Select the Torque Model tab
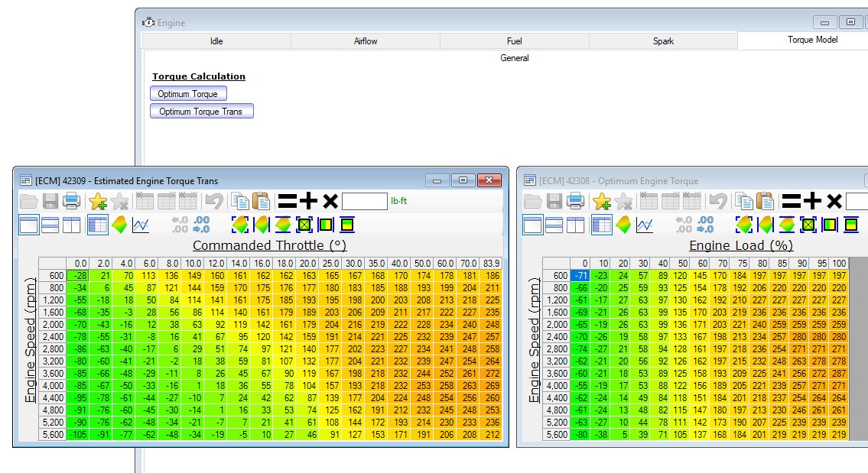868x473 pixels. click(x=813, y=40)
